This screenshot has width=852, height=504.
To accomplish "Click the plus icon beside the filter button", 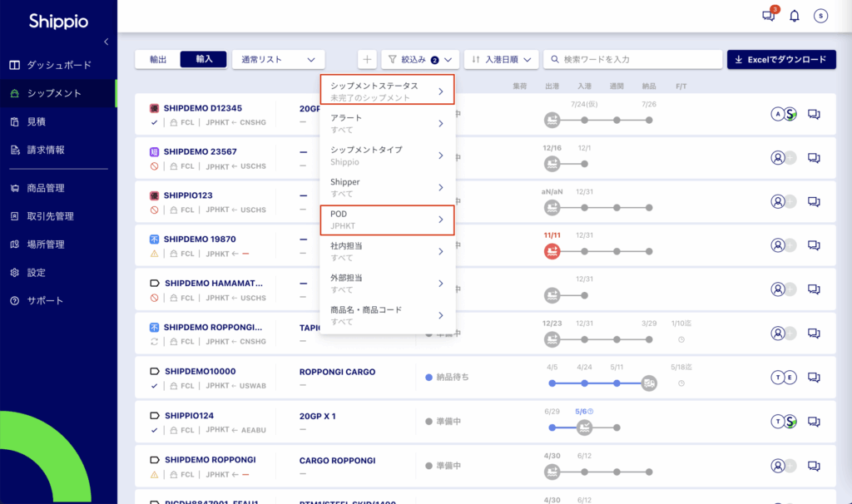I will click(367, 59).
